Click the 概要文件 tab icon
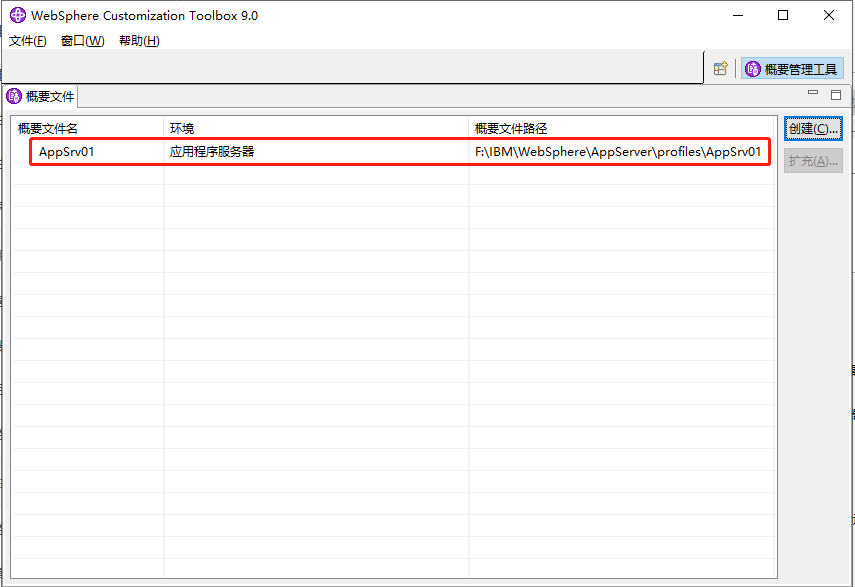Image resolution: width=855 pixels, height=587 pixels. pos(14,96)
